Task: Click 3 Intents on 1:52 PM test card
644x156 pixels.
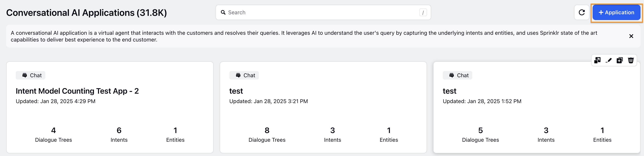Action: click(546, 135)
